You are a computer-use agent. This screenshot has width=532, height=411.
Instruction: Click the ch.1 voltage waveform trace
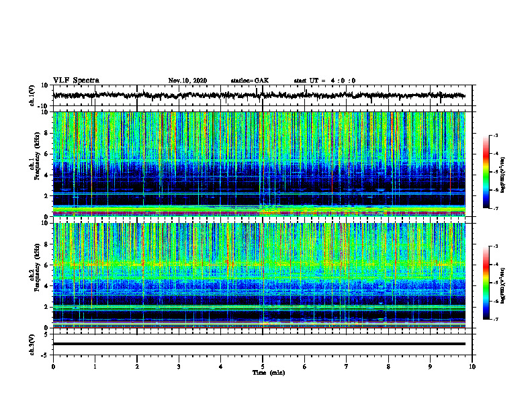pyautogui.click(x=259, y=95)
